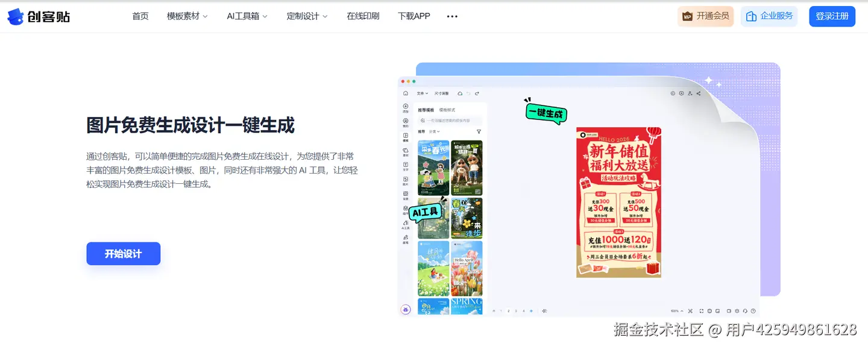868x349 pixels.
Task: Select the 画笔 sidebar icon
Action: pos(406,239)
